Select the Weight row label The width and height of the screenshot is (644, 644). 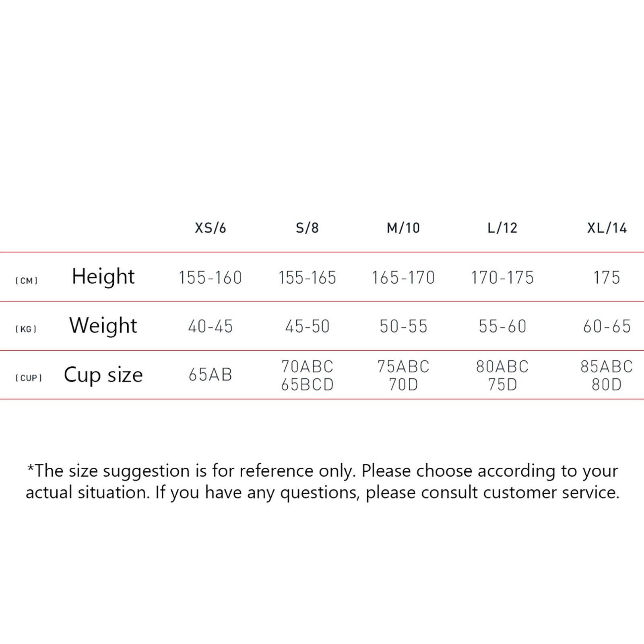coord(103,326)
